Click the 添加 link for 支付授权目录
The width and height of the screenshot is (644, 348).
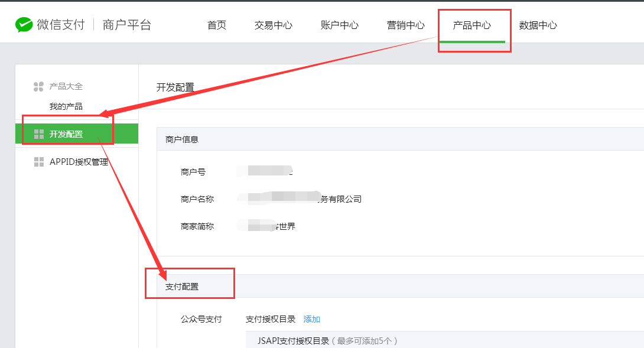click(312, 319)
